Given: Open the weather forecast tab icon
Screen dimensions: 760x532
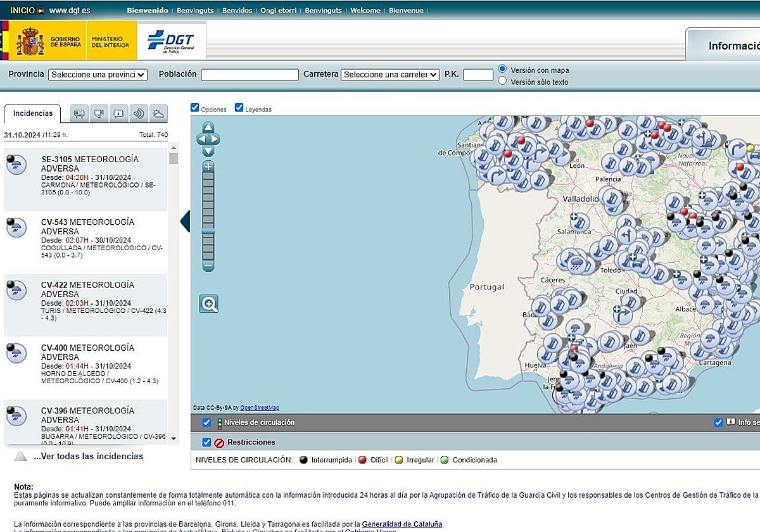Looking at the screenshot, I should pyautogui.click(x=158, y=114).
